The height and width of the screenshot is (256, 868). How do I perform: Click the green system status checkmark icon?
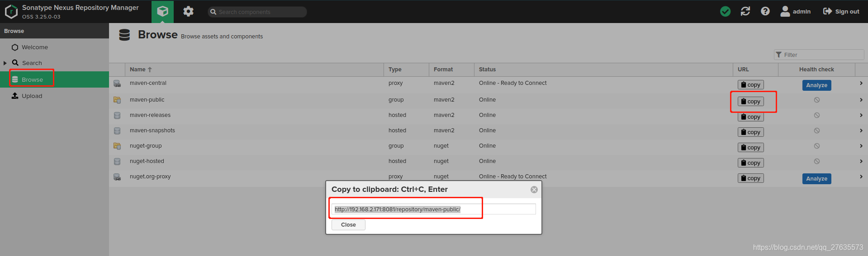725,11
